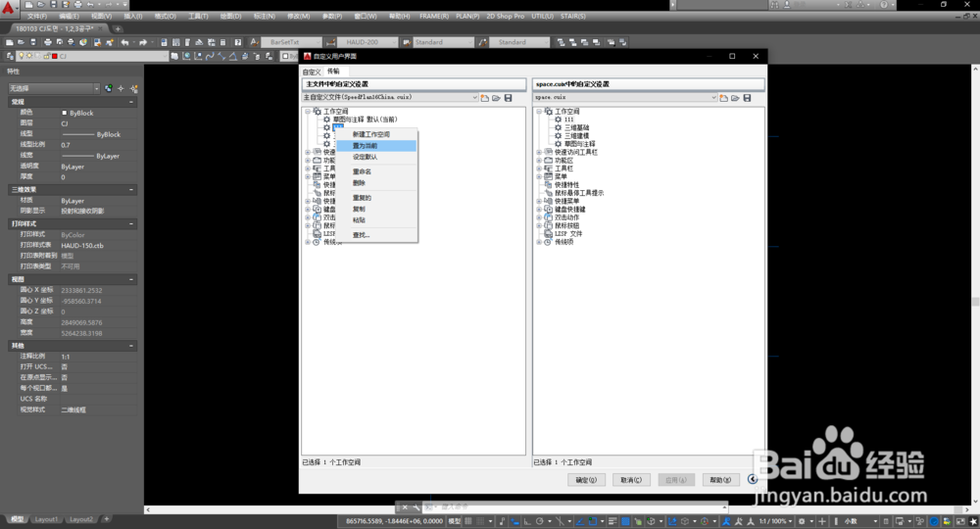Select 三维建模 workspace in right tree
The height and width of the screenshot is (529, 980).
tap(576, 135)
